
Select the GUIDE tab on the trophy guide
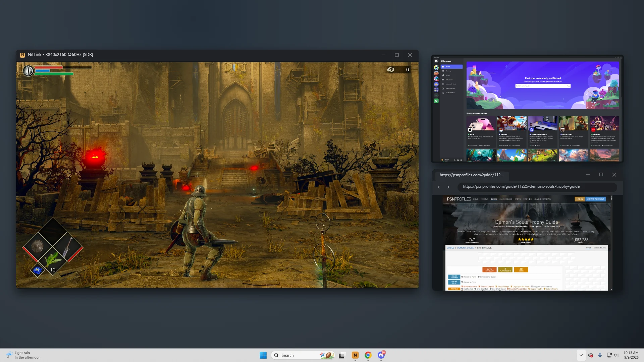pyautogui.click(x=589, y=248)
